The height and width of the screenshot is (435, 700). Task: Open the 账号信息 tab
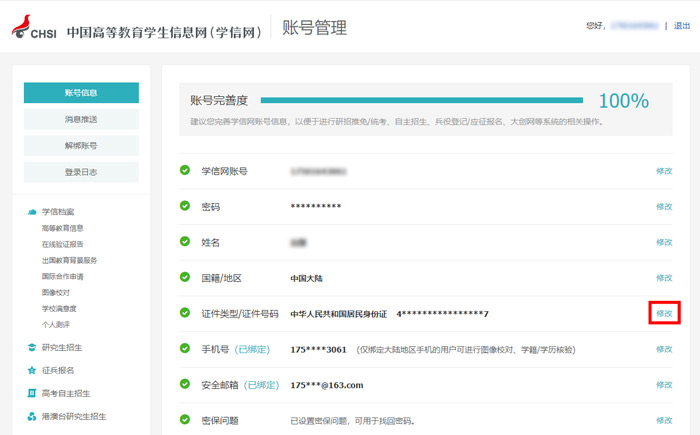81,92
